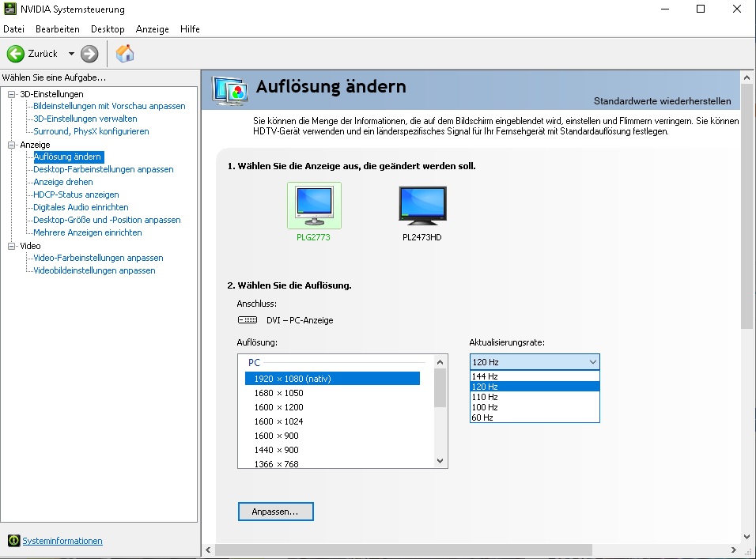Open Surround, PhysX konfigurieren
Image resolution: width=756 pixels, height=559 pixels.
91,131
